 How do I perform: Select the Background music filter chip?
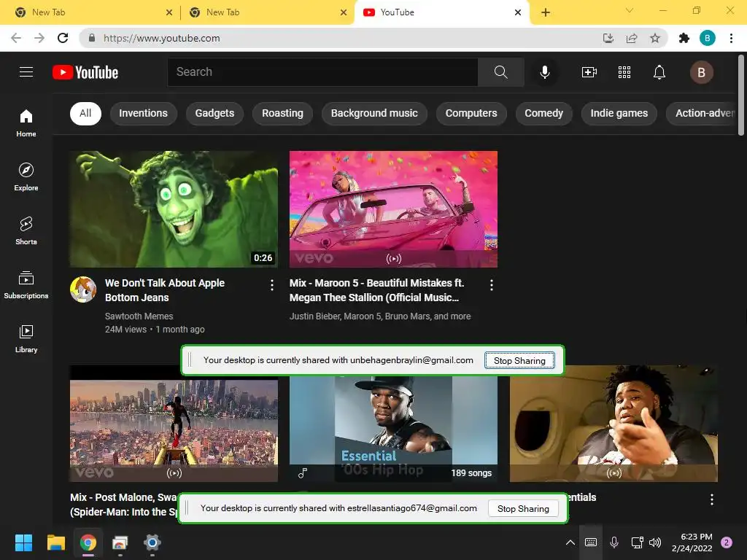tap(374, 113)
